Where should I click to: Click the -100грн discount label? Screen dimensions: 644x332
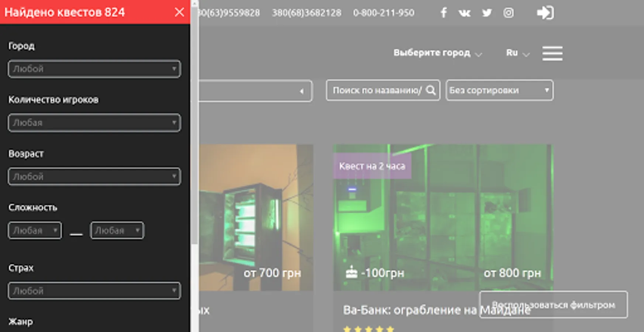point(382,273)
